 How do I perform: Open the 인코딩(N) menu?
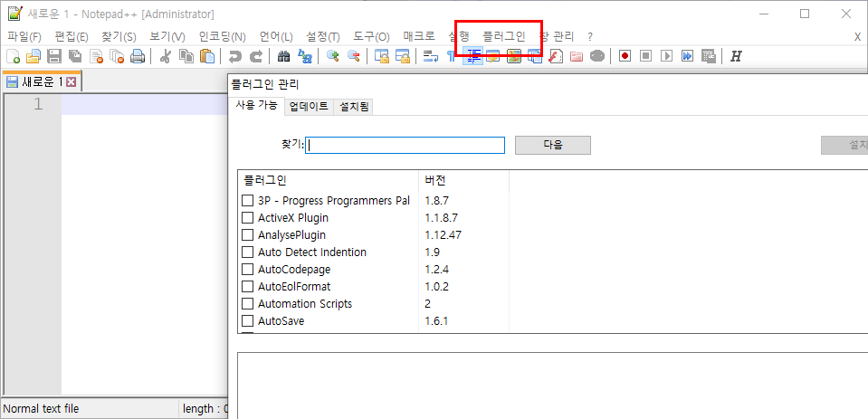click(x=222, y=36)
